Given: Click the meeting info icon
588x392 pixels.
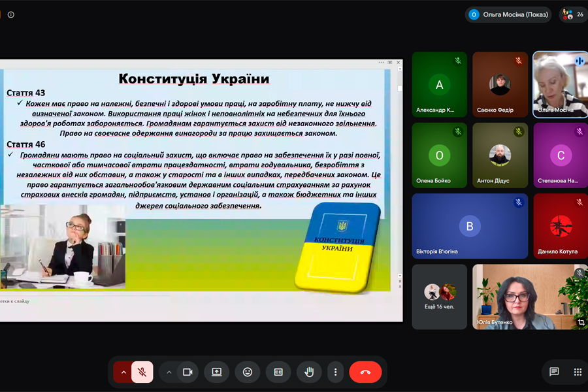Looking at the screenshot, I should pyautogui.click(x=11, y=14).
